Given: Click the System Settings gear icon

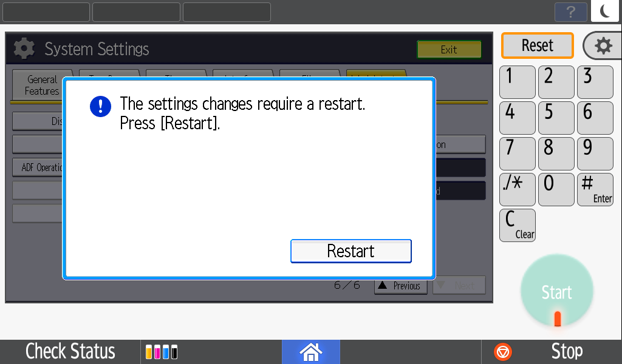Looking at the screenshot, I should (24, 49).
